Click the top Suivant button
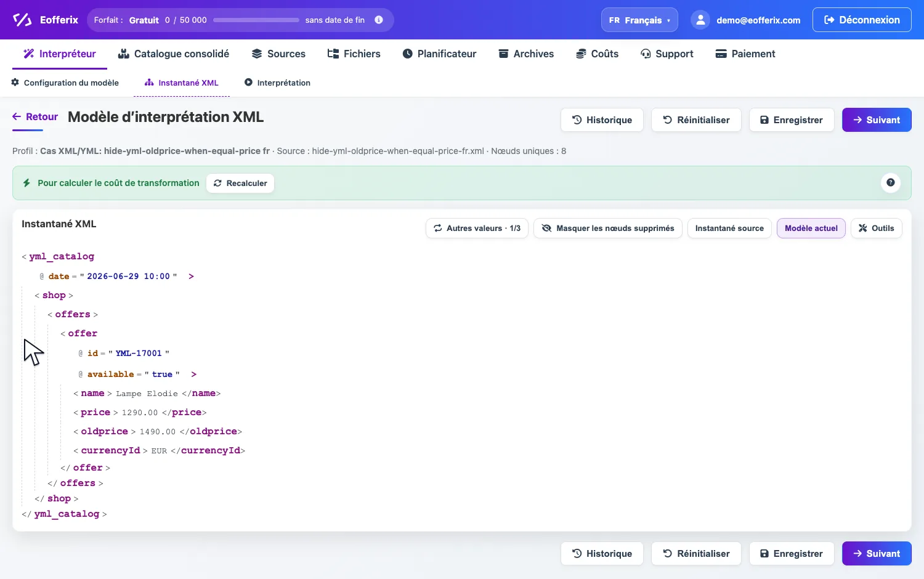This screenshot has width=924, height=579. tap(877, 120)
